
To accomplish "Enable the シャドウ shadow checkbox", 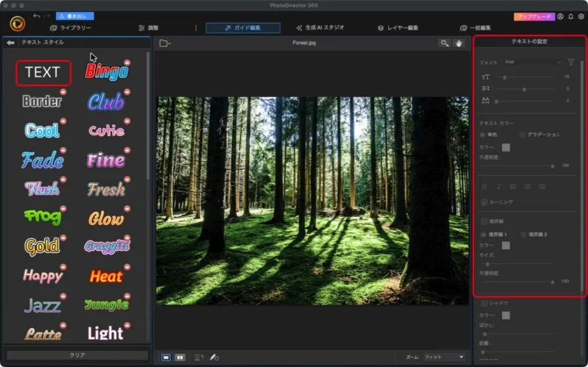I will tap(484, 303).
